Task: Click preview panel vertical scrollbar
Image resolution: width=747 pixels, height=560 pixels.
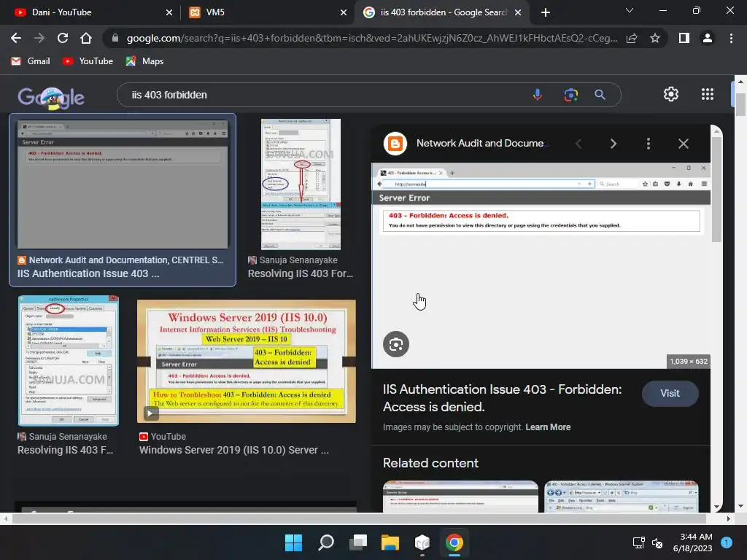Action: pyautogui.click(x=716, y=189)
